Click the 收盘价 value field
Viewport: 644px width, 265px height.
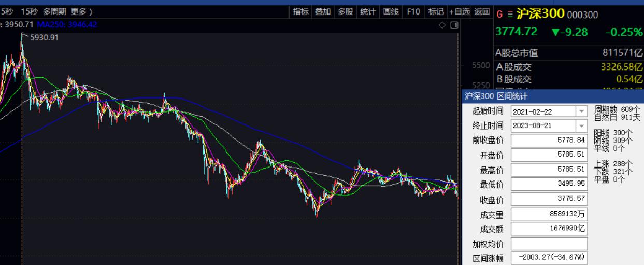pyautogui.click(x=549, y=199)
